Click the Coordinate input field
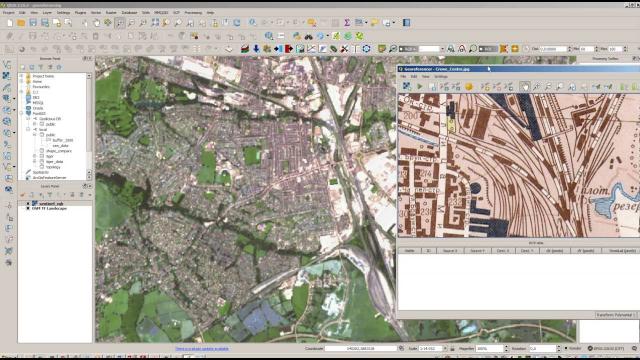Image resolution: width=640 pixels, height=360 pixels. 361,349
